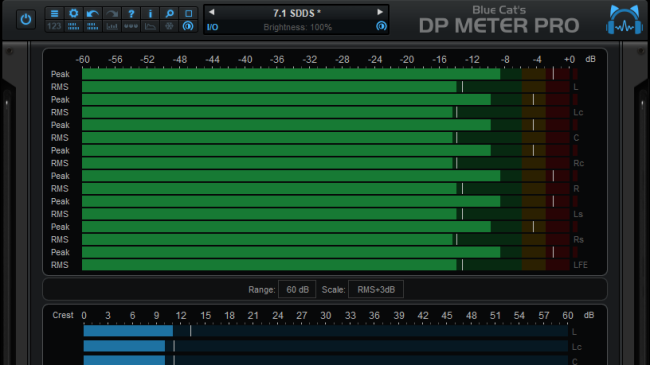
Task: Click the 'Rc' channel label
Action: point(579,163)
